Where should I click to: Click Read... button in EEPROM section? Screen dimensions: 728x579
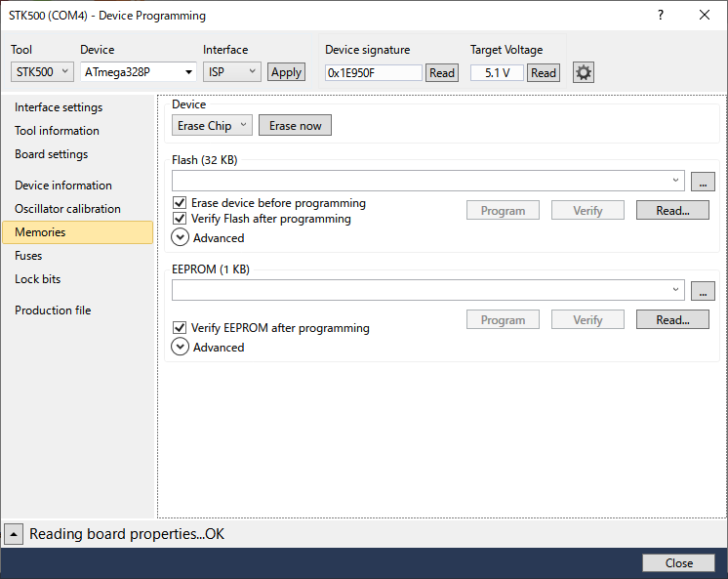pos(672,319)
